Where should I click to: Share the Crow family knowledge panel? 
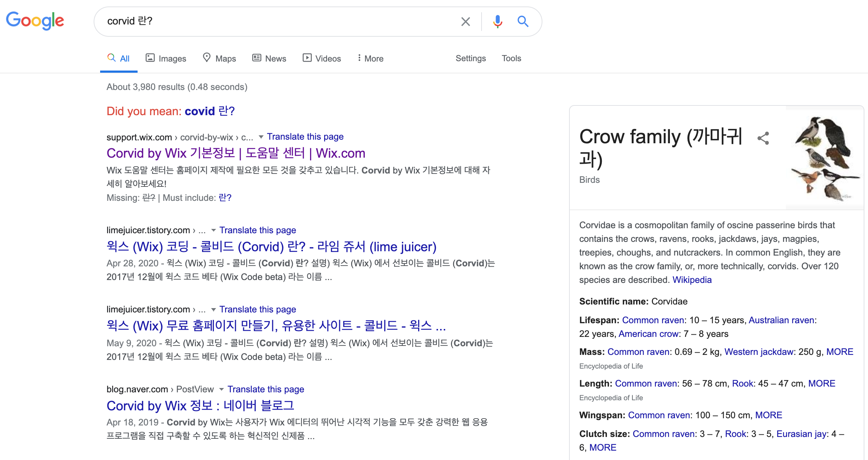click(x=763, y=138)
